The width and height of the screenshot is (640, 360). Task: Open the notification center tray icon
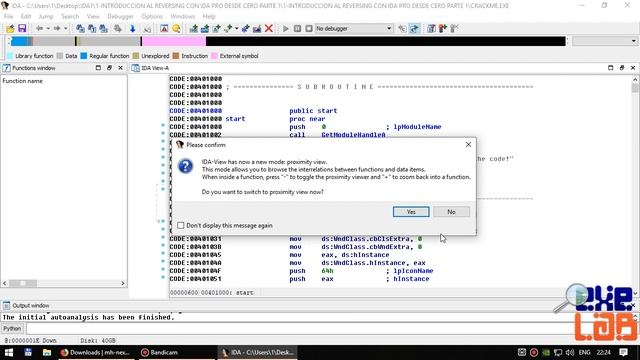point(623,352)
